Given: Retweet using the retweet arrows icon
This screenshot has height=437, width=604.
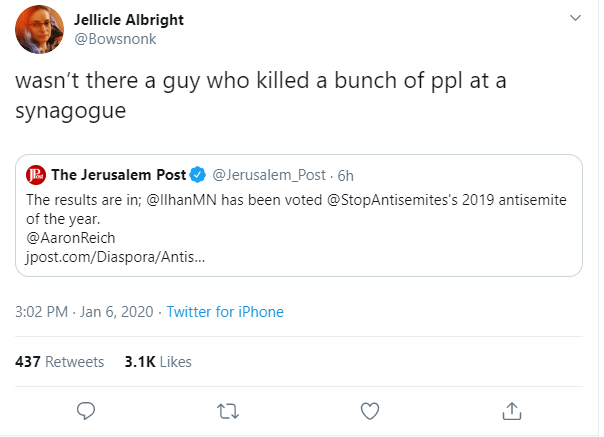Looking at the screenshot, I should [x=228, y=410].
